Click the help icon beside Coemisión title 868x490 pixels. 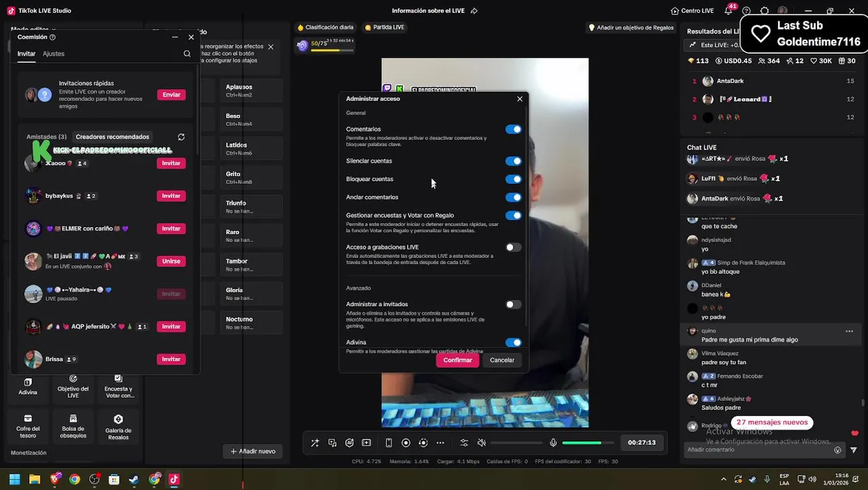[x=52, y=37]
